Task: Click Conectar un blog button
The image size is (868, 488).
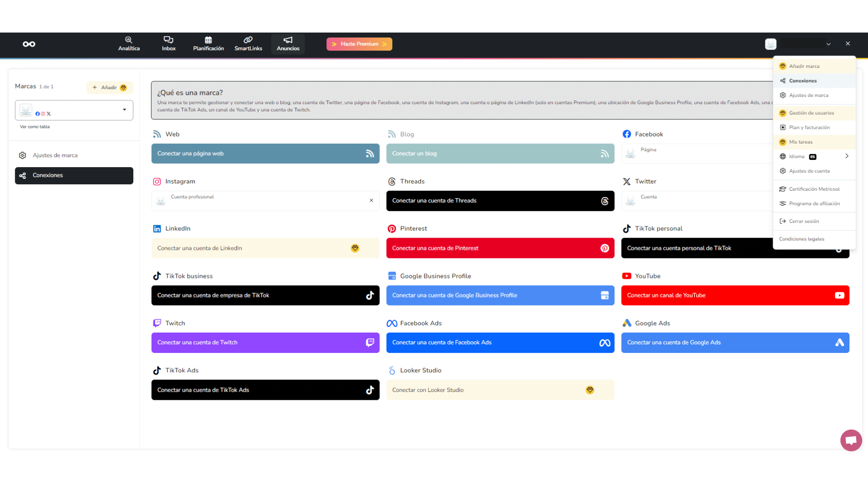Action: coord(500,154)
